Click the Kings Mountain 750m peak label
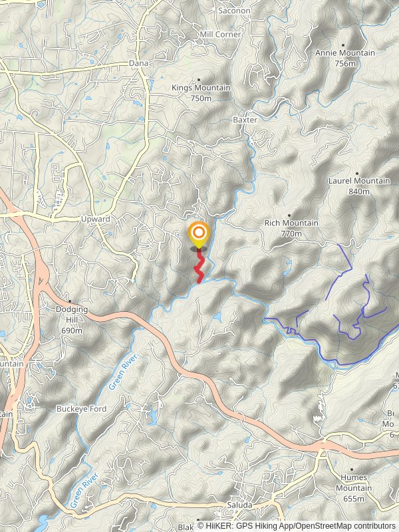The width and height of the screenshot is (399, 532). pos(201,92)
